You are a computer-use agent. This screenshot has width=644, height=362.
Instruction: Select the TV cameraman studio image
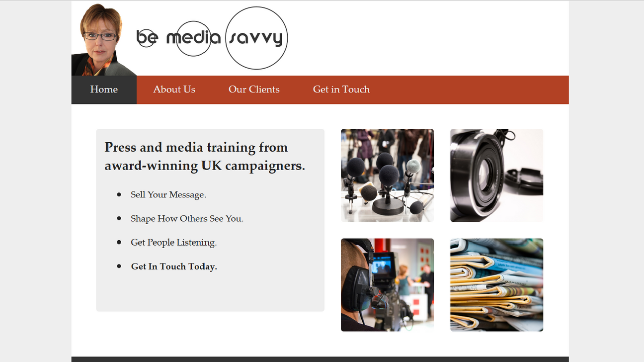point(387,285)
